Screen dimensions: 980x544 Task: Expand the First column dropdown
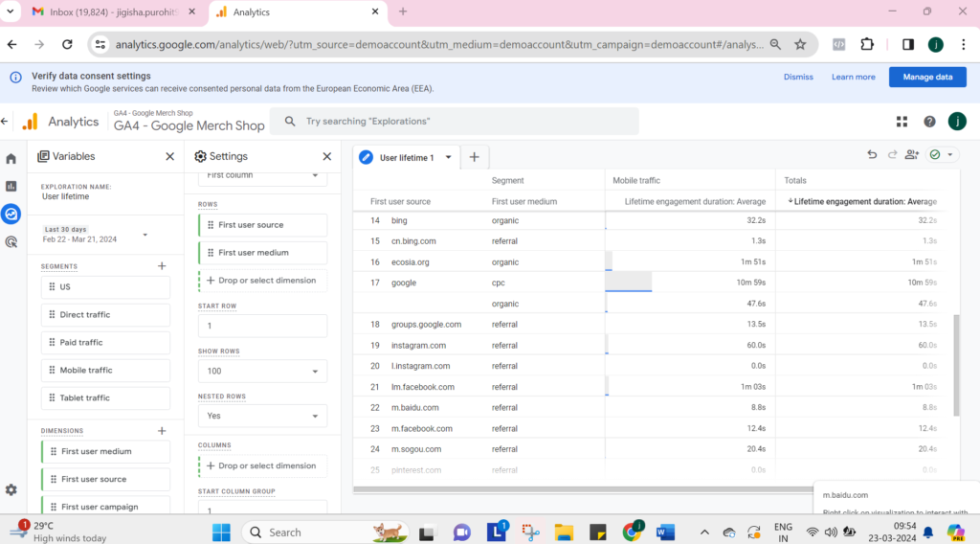[x=262, y=177]
